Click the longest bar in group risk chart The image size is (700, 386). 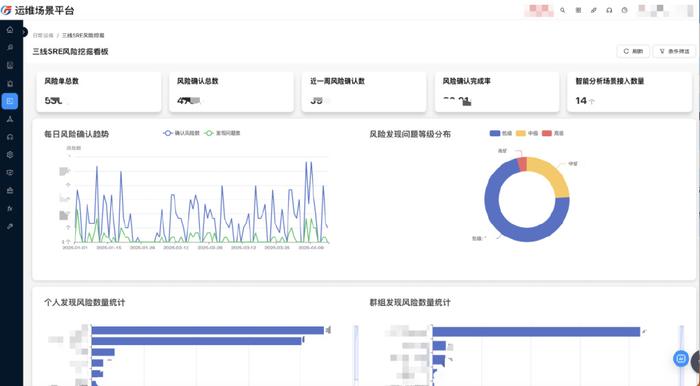(x=536, y=332)
